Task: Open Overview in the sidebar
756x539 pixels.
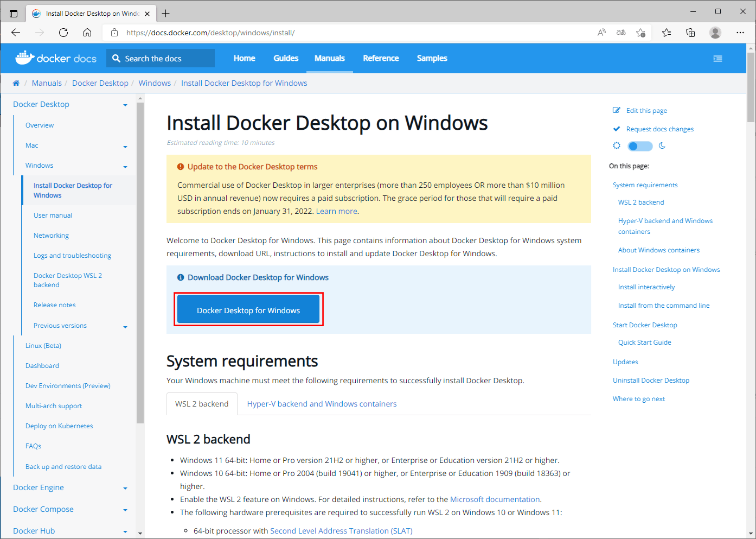Action: (40, 125)
